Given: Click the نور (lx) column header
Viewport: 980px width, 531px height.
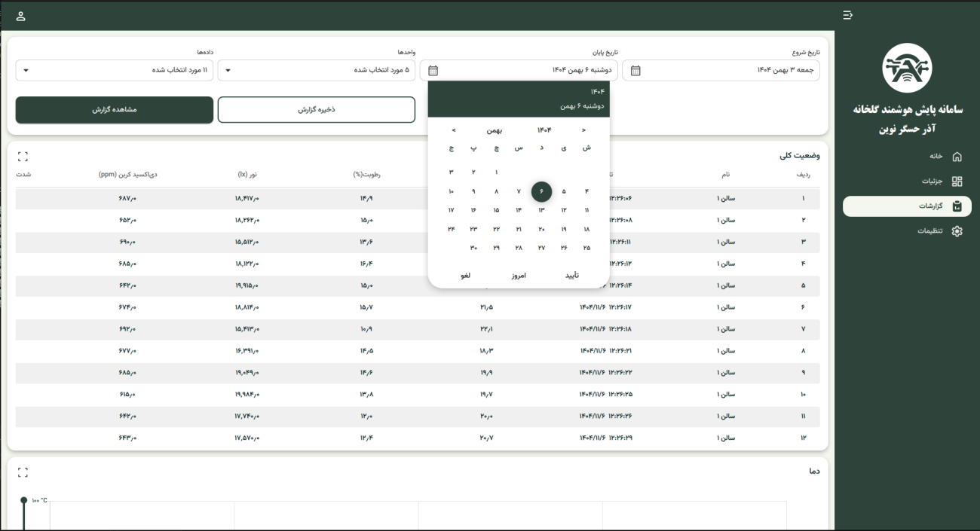Looking at the screenshot, I should click(x=247, y=175).
